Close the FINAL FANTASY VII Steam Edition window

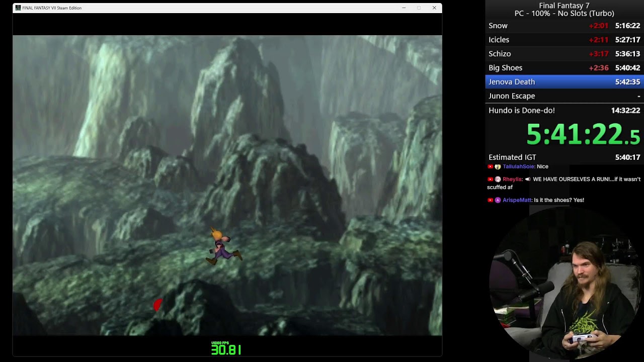(x=434, y=8)
